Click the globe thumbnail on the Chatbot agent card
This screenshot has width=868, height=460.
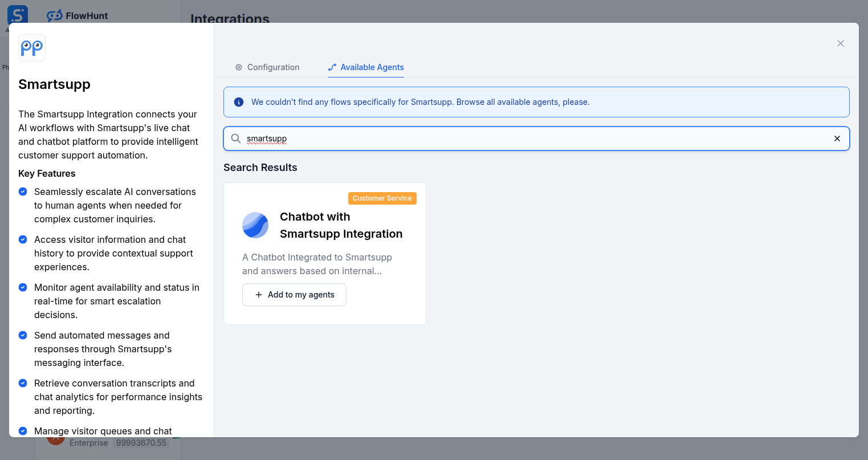click(255, 225)
